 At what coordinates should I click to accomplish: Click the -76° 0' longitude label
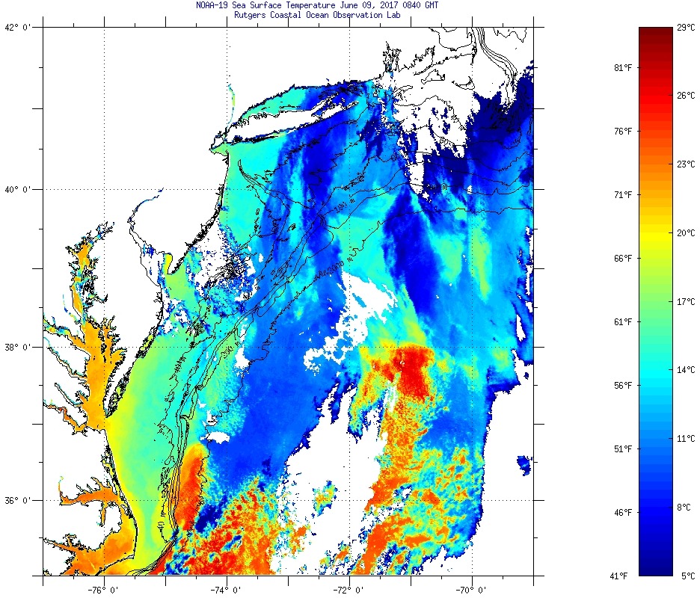pos(102,588)
